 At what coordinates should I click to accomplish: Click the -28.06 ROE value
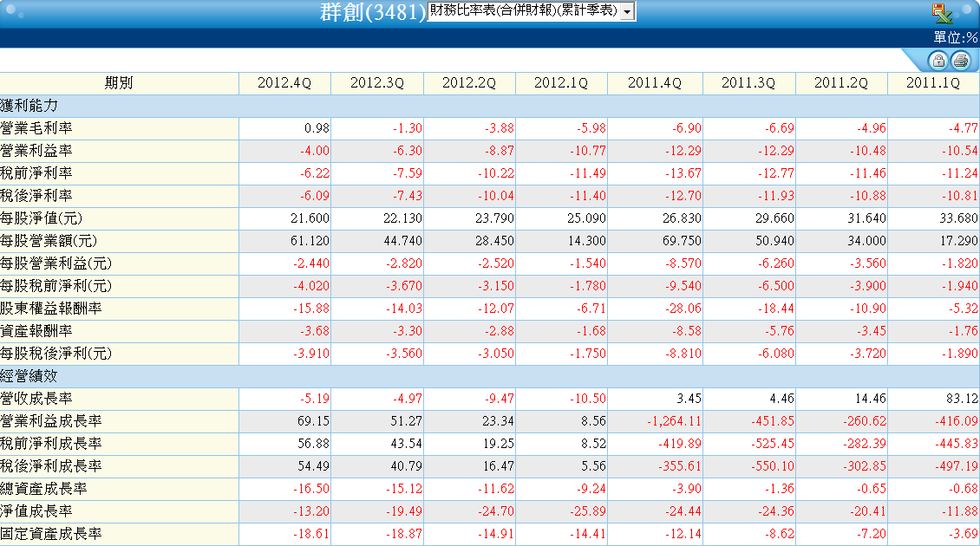coord(683,309)
